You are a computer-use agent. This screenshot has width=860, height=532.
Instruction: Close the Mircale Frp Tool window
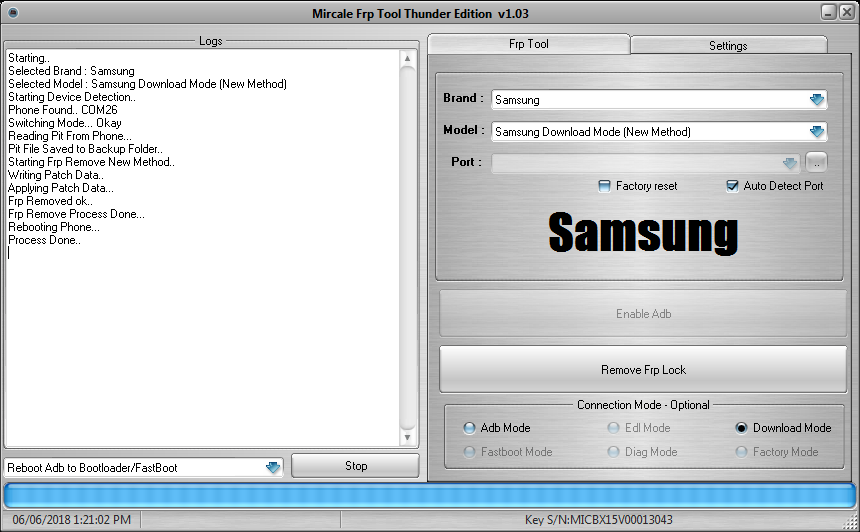(x=847, y=12)
